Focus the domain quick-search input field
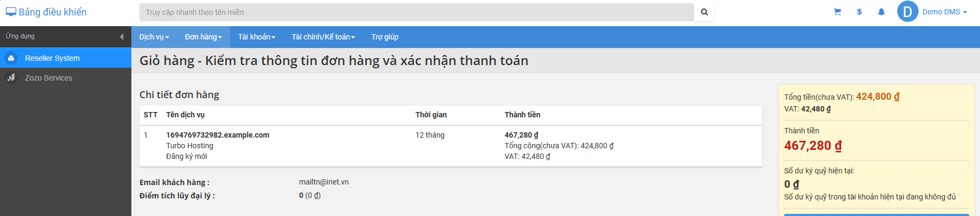 (417, 12)
